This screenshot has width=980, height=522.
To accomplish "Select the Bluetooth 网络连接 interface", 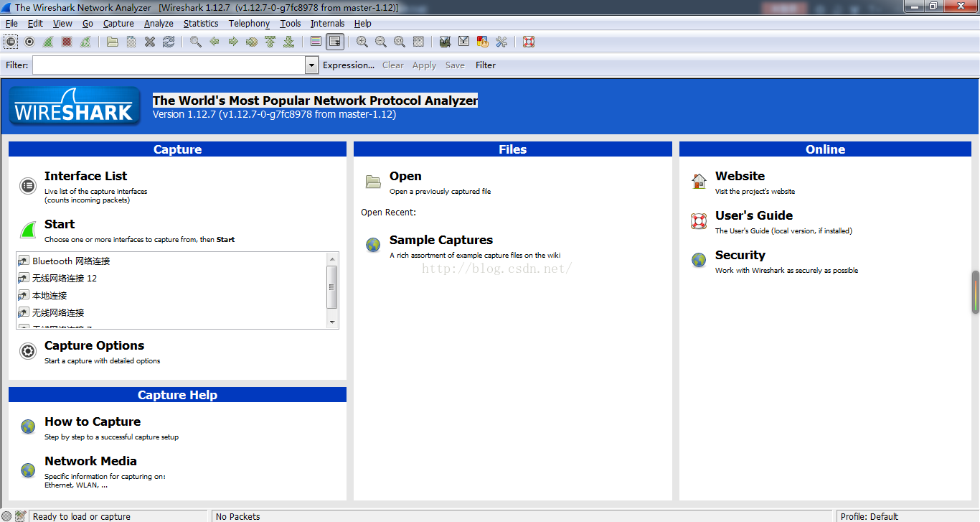I will coord(171,261).
